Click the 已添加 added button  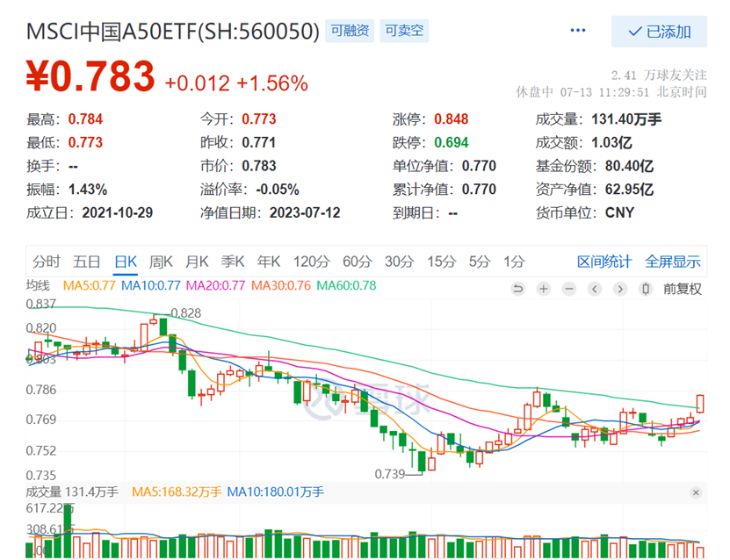click(659, 32)
